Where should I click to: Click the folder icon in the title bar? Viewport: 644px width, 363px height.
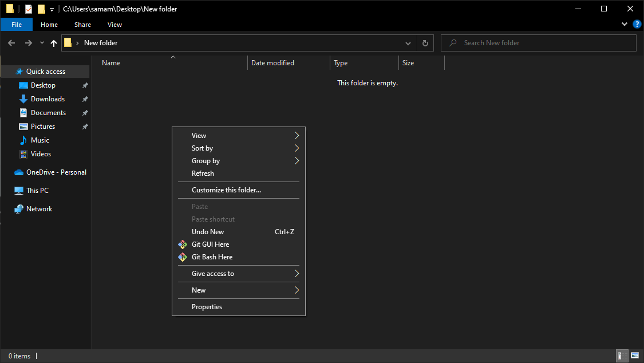click(x=10, y=9)
